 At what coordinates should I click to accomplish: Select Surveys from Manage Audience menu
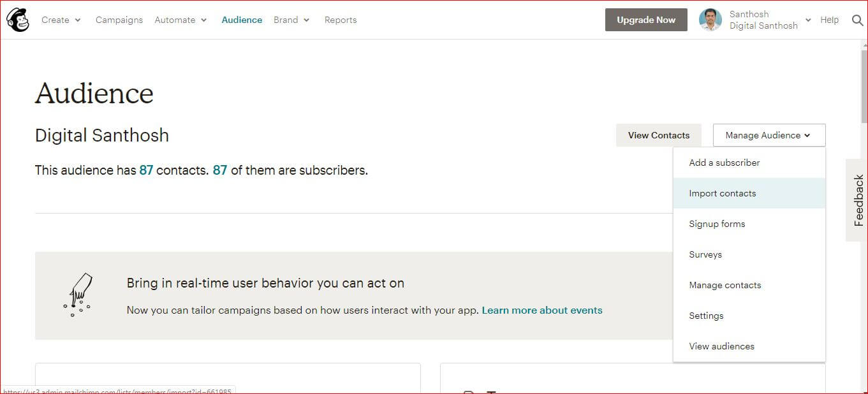pyautogui.click(x=749, y=254)
